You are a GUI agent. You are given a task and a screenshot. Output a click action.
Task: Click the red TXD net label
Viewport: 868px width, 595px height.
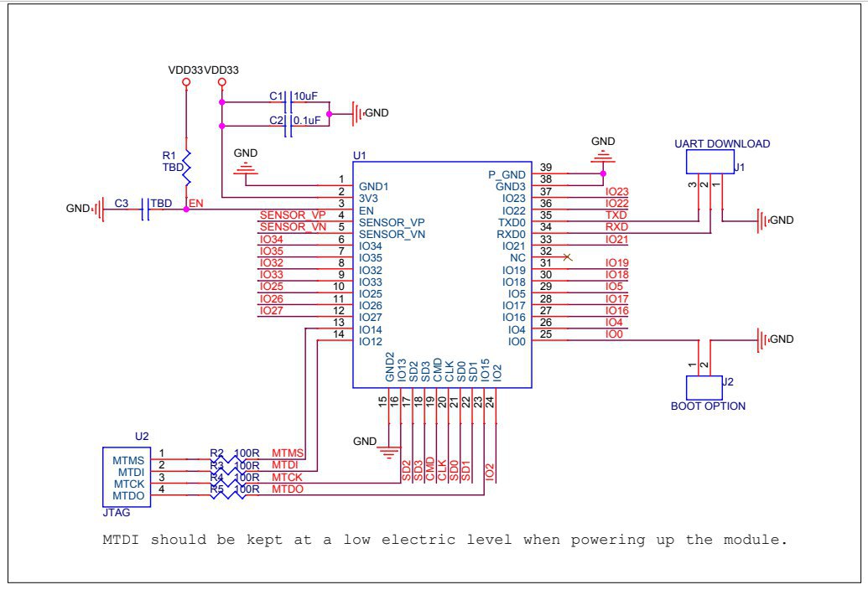[x=616, y=215]
